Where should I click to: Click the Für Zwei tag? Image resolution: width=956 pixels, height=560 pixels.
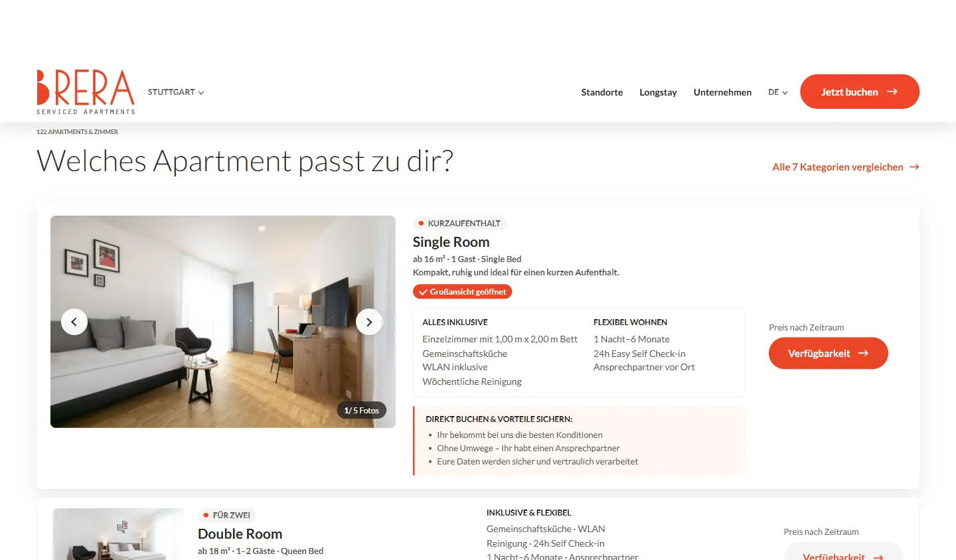(x=226, y=516)
